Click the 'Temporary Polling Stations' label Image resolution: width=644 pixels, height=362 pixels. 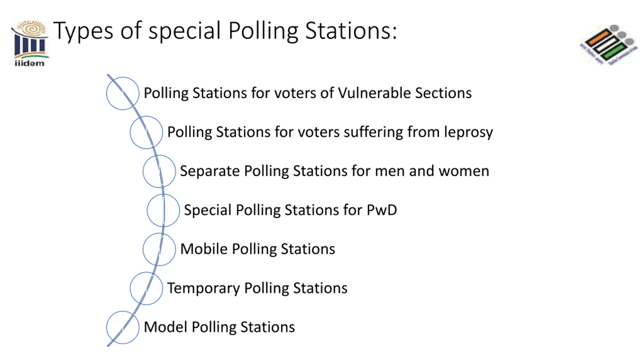pyautogui.click(x=257, y=288)
